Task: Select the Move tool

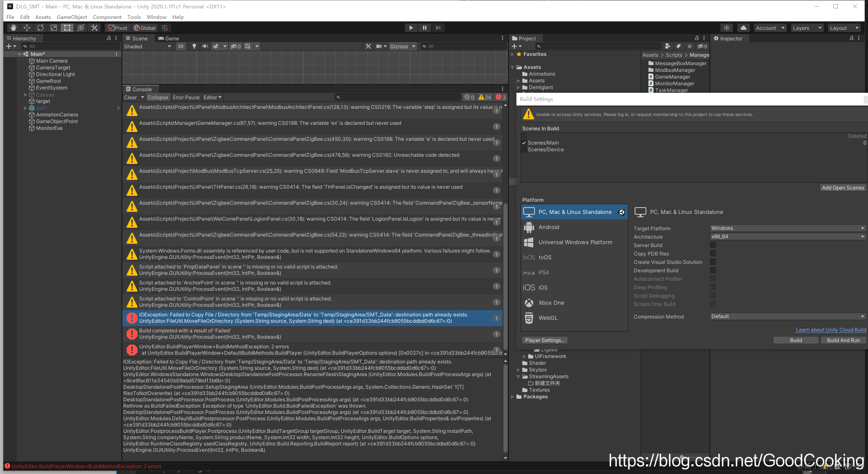Action: point(26,27)
